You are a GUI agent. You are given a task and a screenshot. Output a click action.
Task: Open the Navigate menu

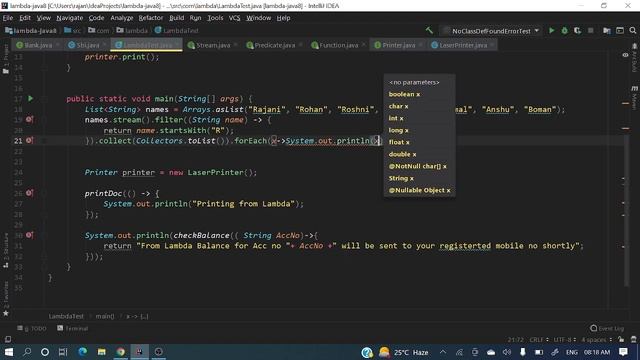pyautogui.click(x=69, y=18)
